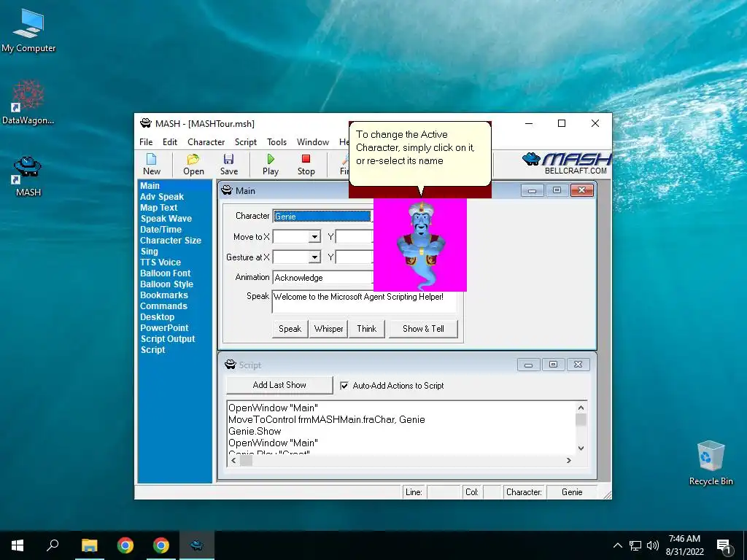The image size is (747, 560).
Task: Click the New toolbar icon
Action: (x=152, y=164)
